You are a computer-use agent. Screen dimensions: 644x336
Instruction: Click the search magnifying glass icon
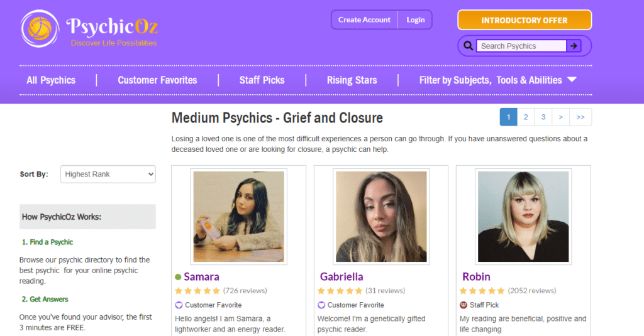pyautogui.click(x=468, y=46)
